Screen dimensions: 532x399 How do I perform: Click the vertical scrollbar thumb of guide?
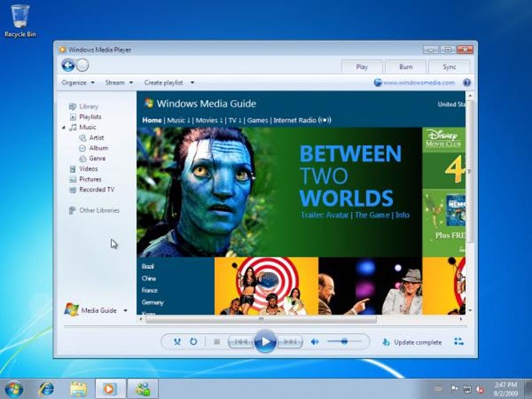(470, 171)
